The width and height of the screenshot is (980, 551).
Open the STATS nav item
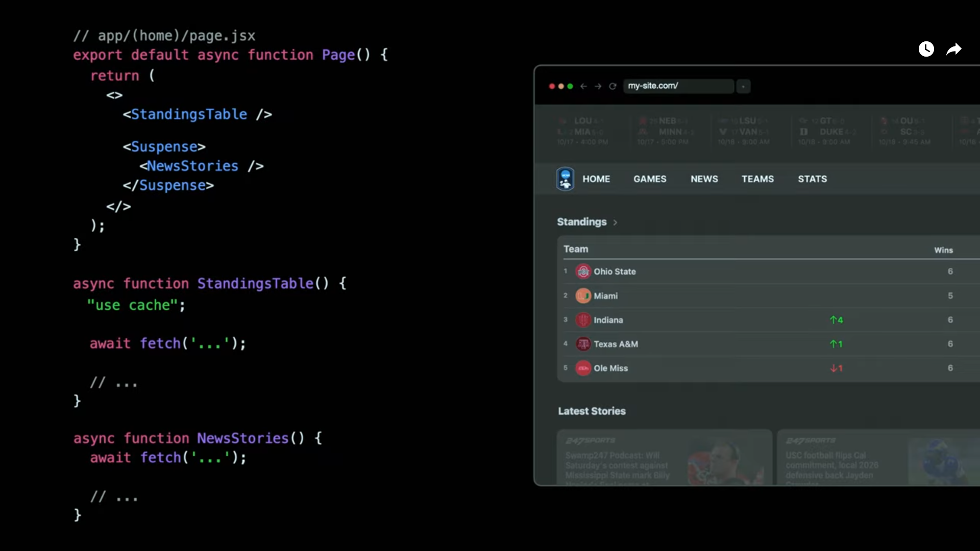pyautogui.click(x=812, y=179)
